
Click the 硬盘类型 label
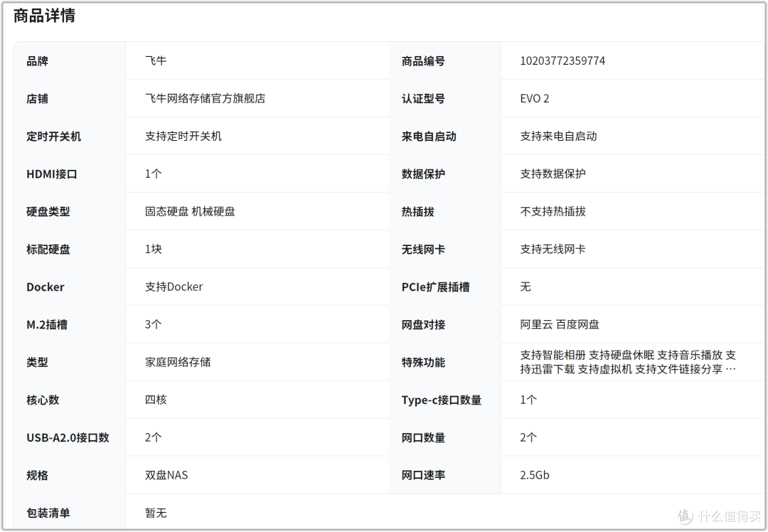pyautogui.click(x=48, y=212)
